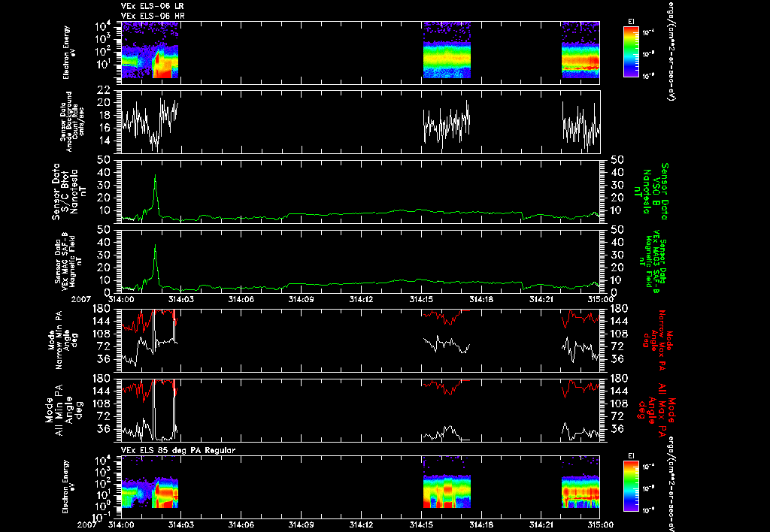
Task: Click the Anode Background Count Rate trace near 314:15
Action: pos(447,124)
